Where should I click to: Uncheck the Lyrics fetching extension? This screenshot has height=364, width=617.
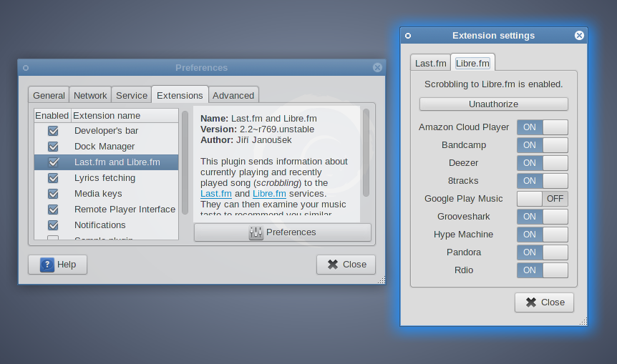tap(53, 178)
